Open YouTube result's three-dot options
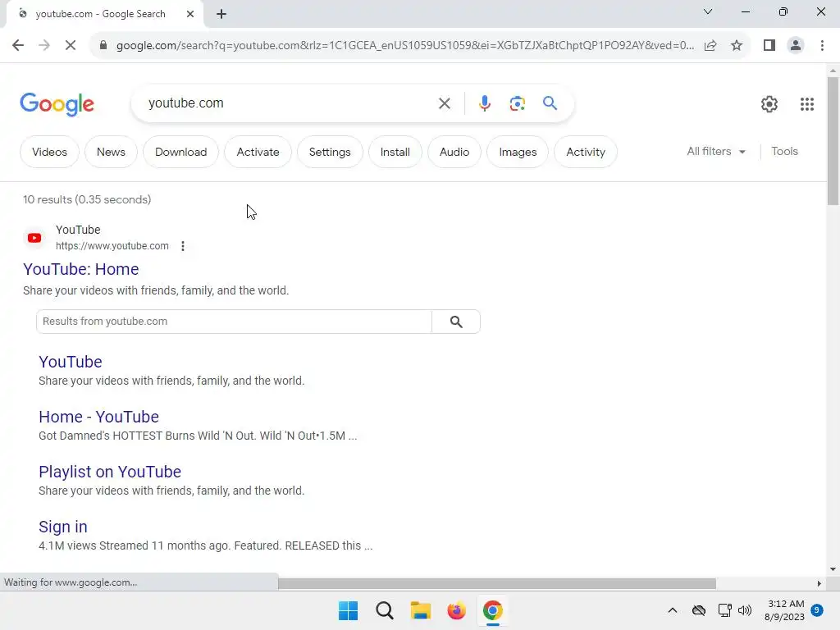840x630 pixels. 183,246
